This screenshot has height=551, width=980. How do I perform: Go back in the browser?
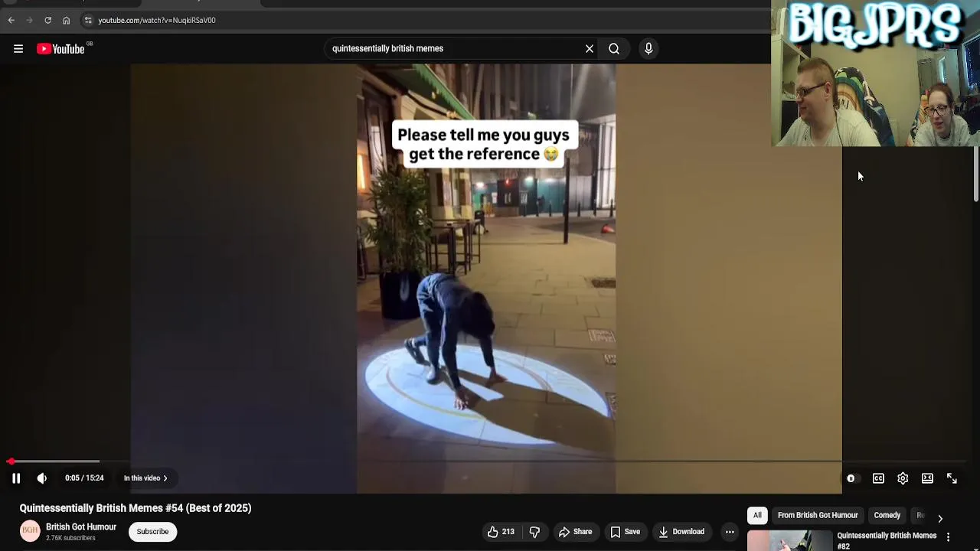[11, 21]
